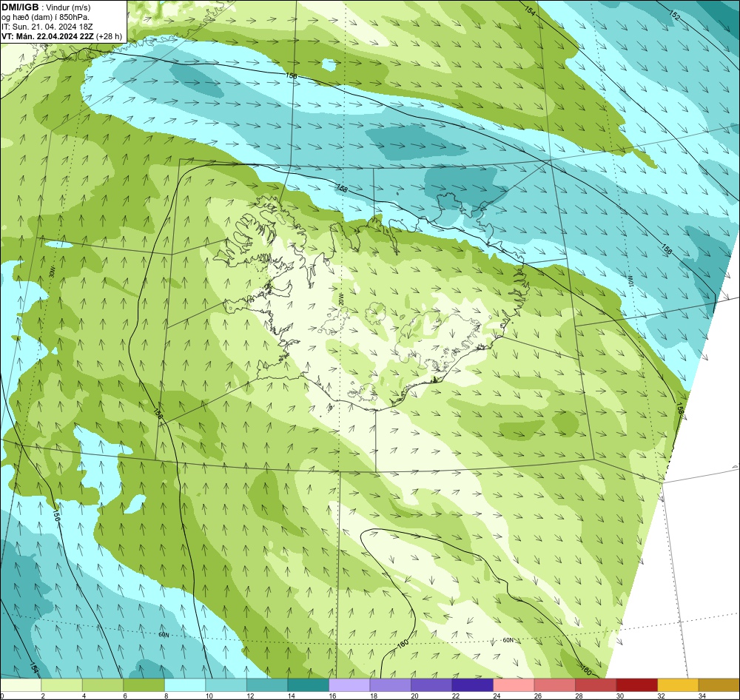740x700 pixels.
Task: Click the legend tick label '20'
Action: [x=414, y=696]
